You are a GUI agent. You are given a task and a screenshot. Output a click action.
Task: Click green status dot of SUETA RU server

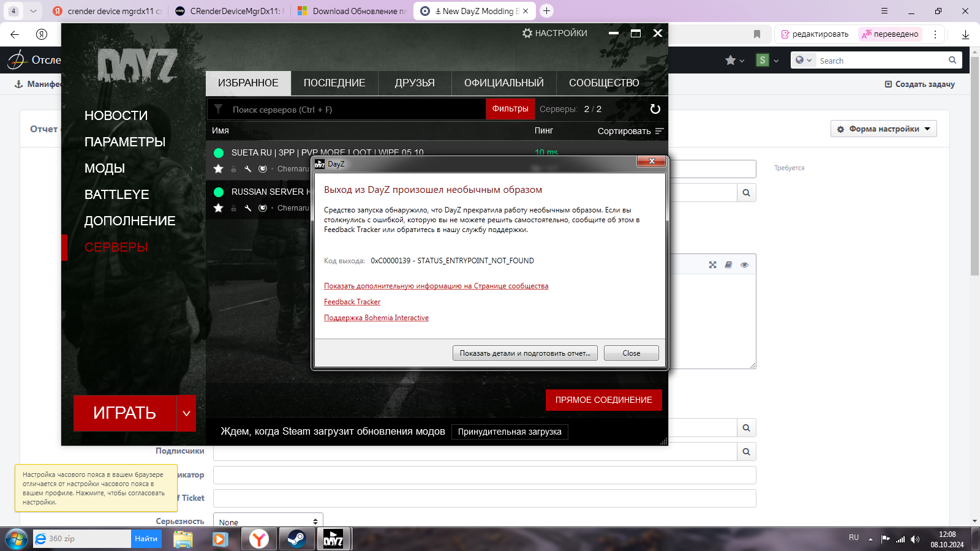(x=219, y=152)
